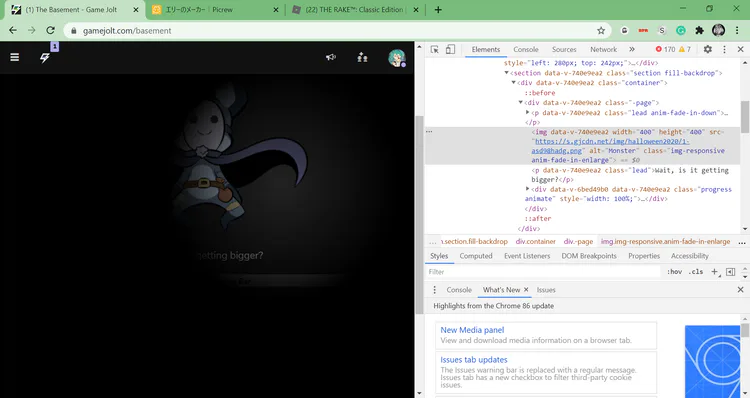750x398 pixels.
Task: Click the browser forward arrow
Action: 32,30
